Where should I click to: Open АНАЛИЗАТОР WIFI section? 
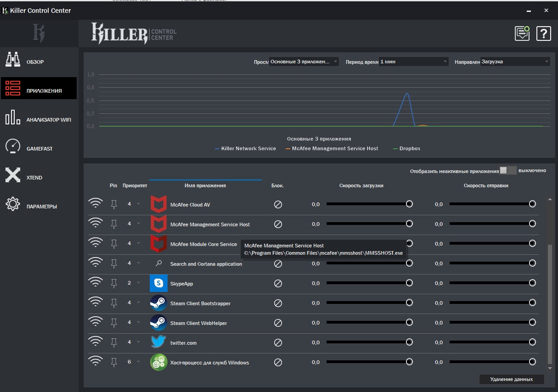click(x=39, y=118)
